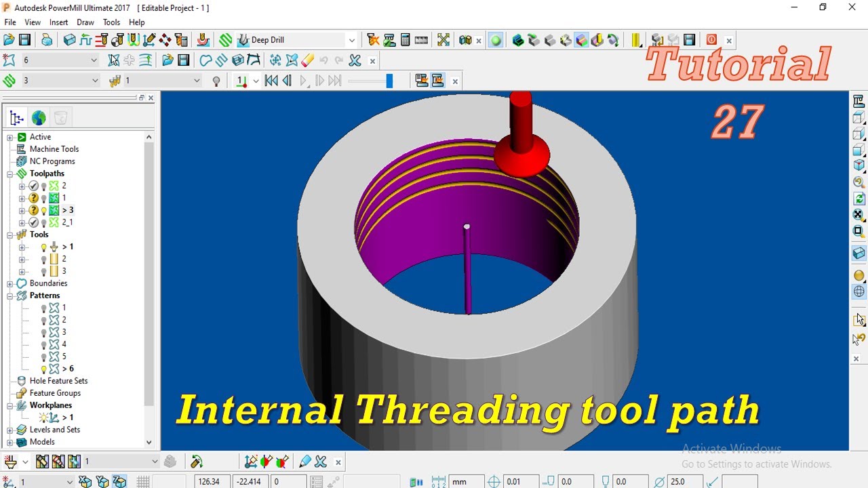
Task: Click the tool diameter 25.0 field
Action: (x=685, y=482)
